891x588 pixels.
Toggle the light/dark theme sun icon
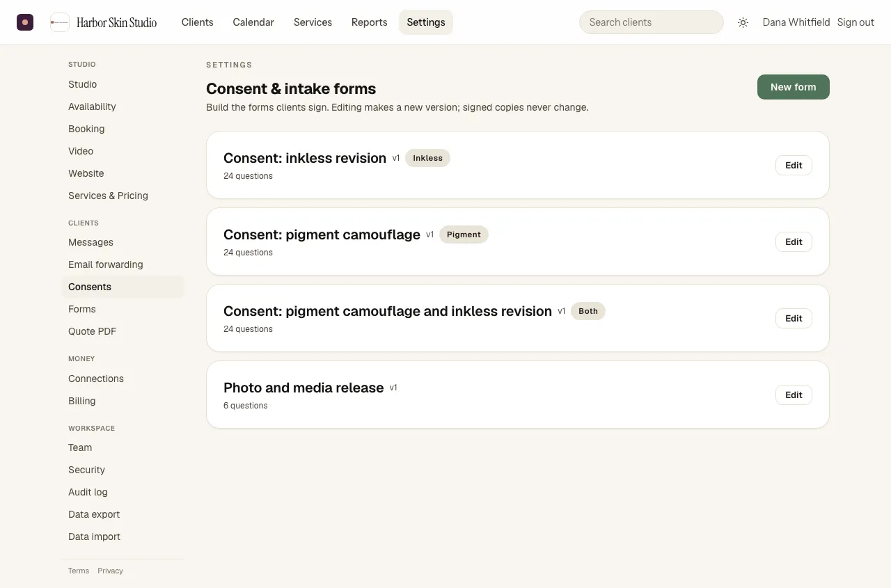(x=743, y=22)
